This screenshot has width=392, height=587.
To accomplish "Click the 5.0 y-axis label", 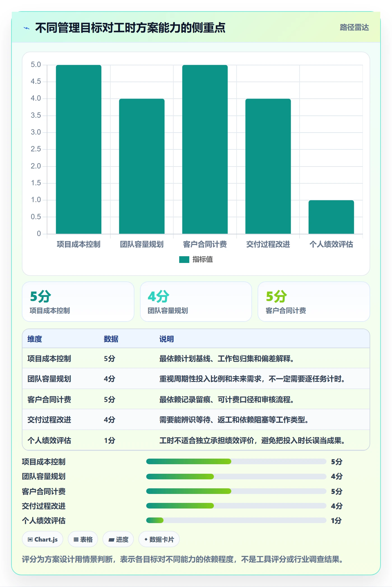I will click(36, 65).
